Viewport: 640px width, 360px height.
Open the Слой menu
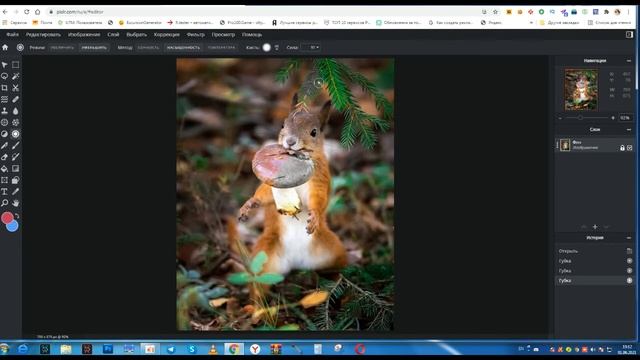click(x=113, y=35)
